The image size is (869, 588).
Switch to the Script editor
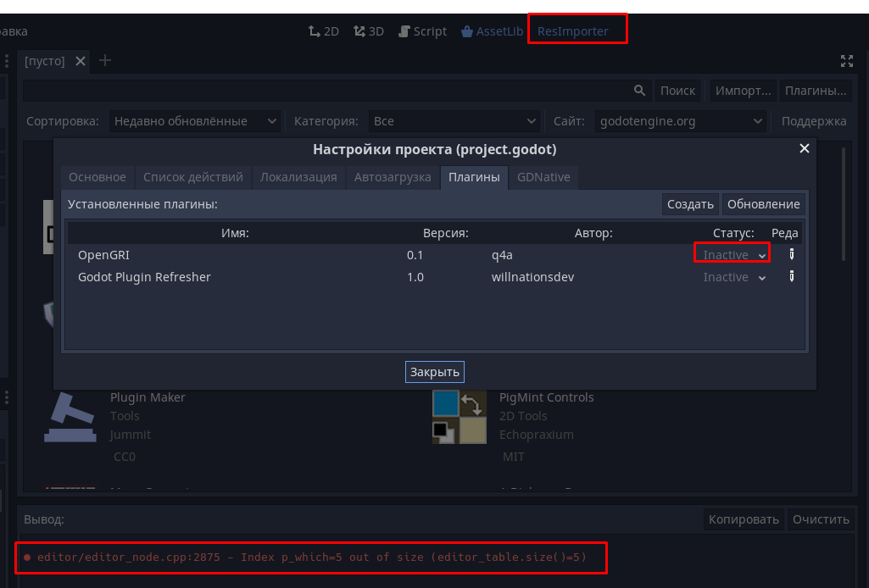[421, 31]
